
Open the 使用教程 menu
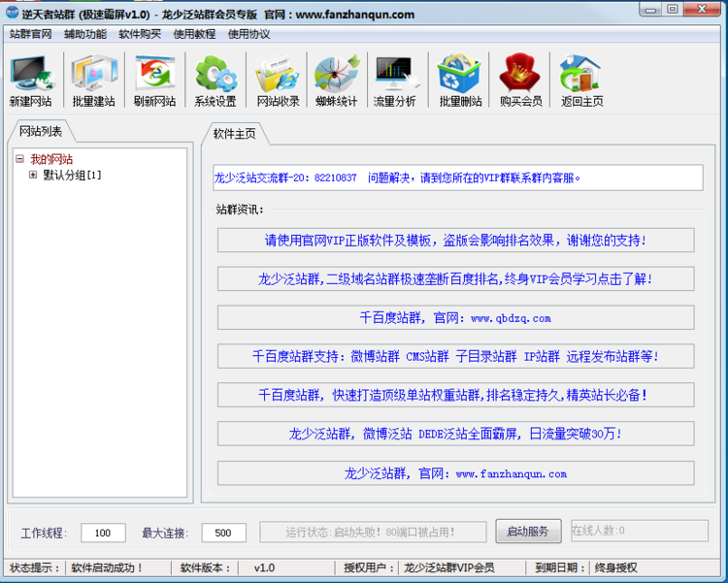[x=194, y=34]
